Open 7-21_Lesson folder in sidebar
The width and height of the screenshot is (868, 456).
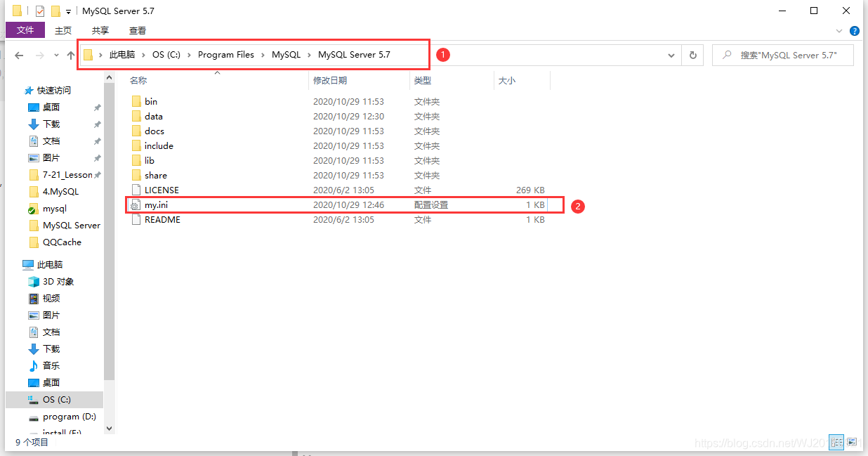(67, 175)
